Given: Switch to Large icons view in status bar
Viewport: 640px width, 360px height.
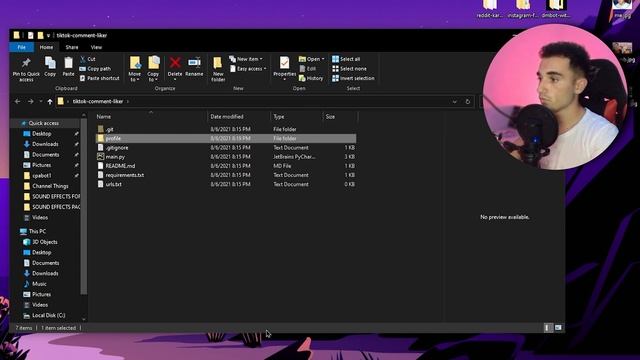Looking at the screenshot, I should click(558, 328).
